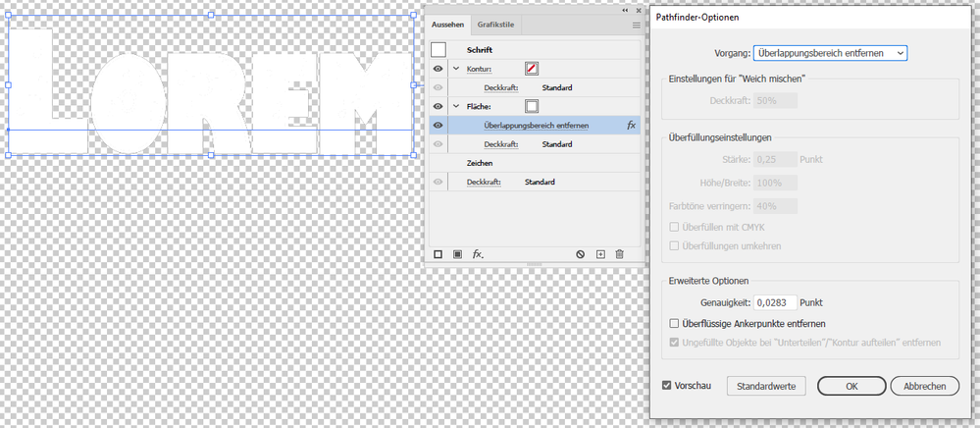
Task: Click the delete selected item trash icon
Action: click(x=619, y=254)
